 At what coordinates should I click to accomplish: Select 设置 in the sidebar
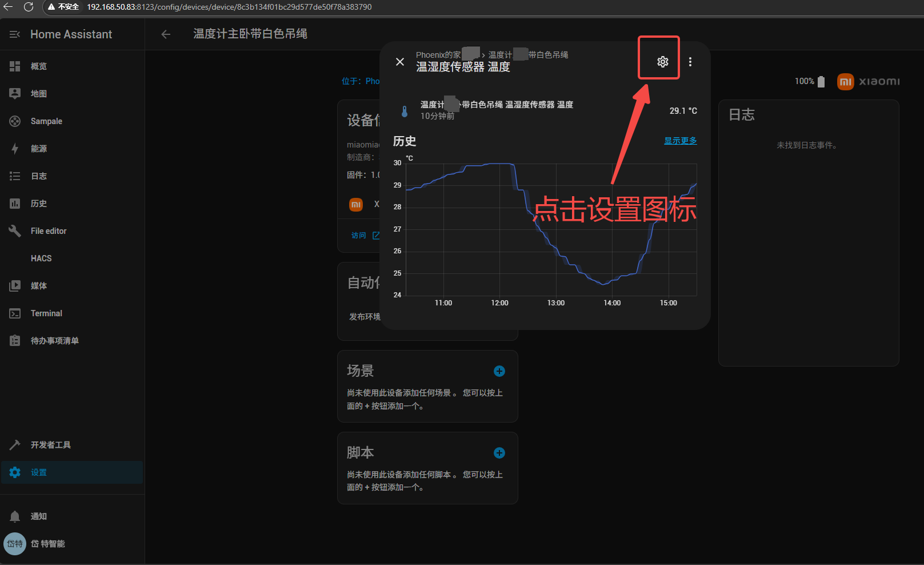(x=39, y=472)
